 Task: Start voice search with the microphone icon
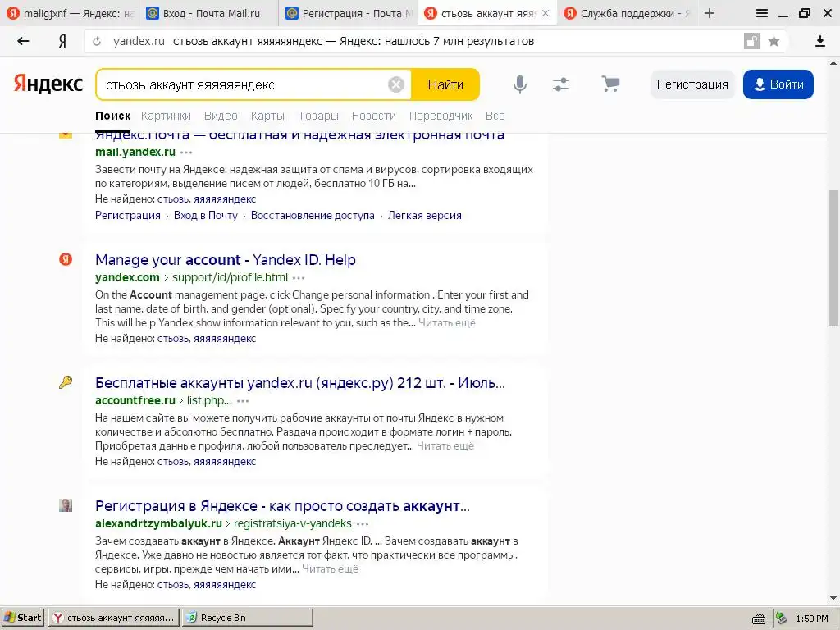tap(519, 84)
